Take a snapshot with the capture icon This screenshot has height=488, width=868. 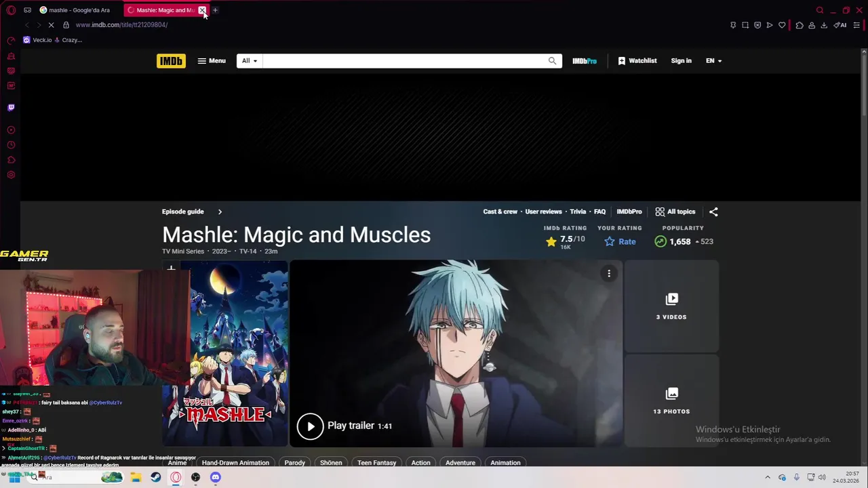(745, 25)
